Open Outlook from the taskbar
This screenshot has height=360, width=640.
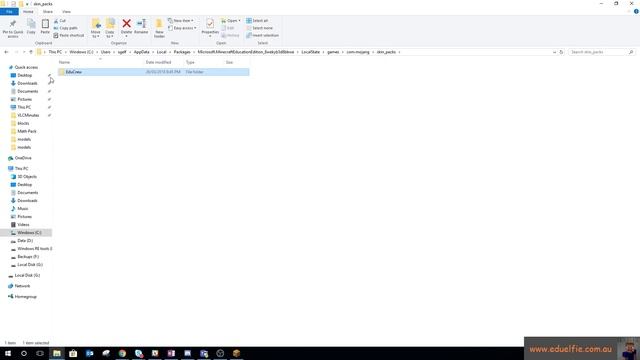click(89, 353)
